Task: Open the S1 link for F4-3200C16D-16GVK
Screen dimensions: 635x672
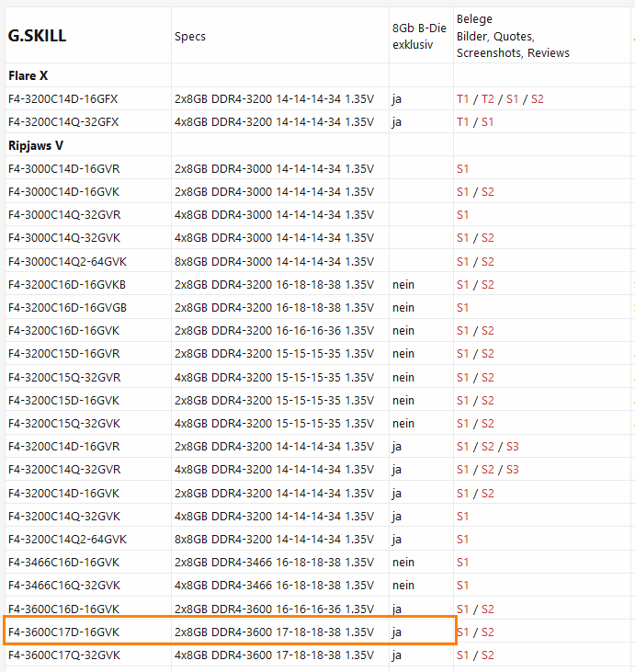Action: (x=463, y=331)
